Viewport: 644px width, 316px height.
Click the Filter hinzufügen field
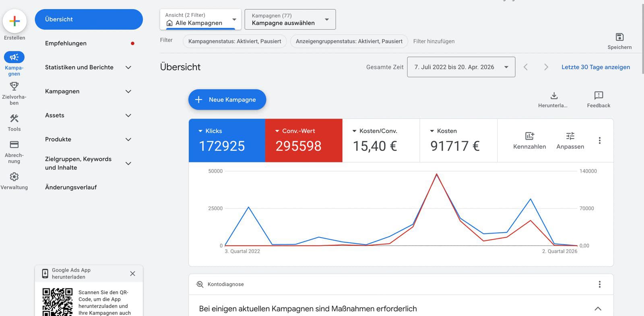434,41
